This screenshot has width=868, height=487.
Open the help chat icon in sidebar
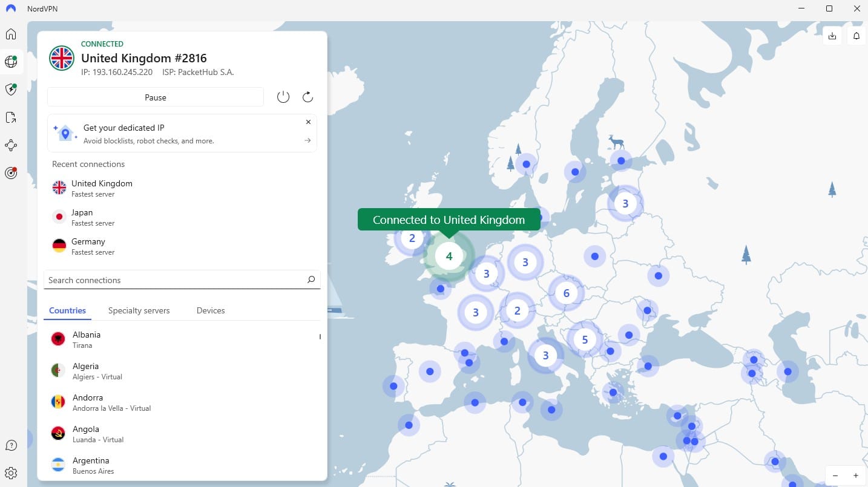tap(11, 445)
